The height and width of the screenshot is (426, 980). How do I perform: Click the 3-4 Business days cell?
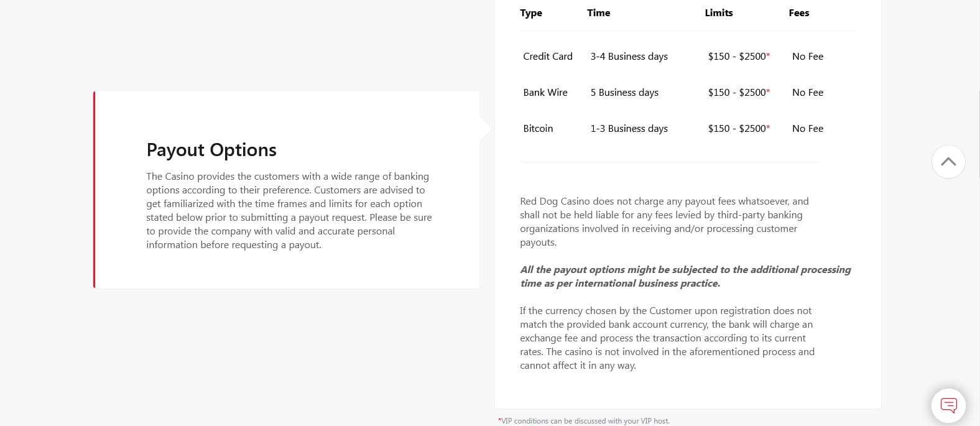(x=629, y=57)
